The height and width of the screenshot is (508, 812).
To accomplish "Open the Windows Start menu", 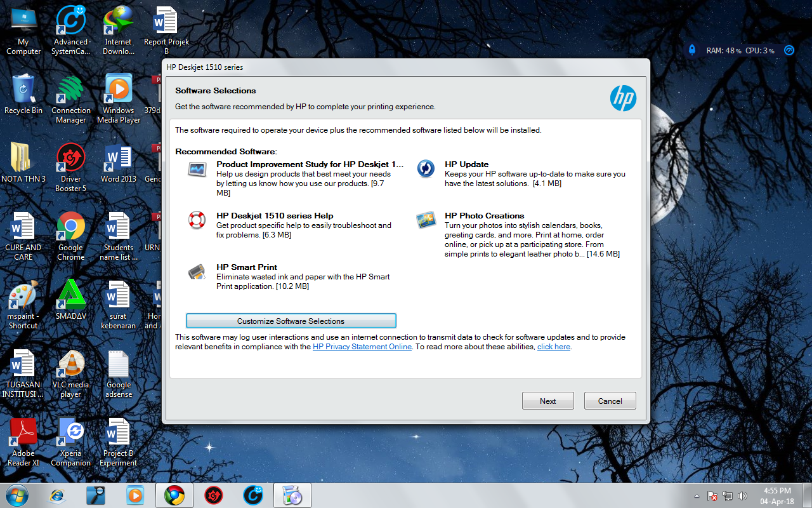I will tap(17, 495).
